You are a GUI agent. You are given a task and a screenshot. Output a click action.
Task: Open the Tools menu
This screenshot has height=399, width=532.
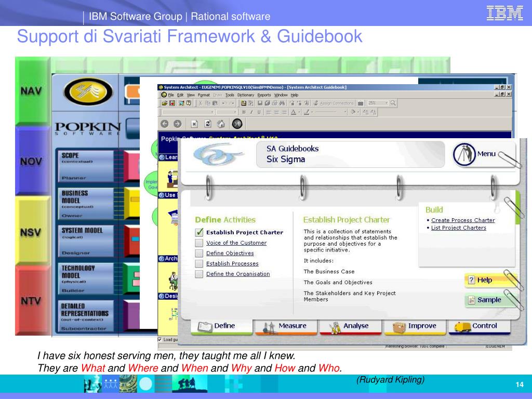click(x=230, y=96)
